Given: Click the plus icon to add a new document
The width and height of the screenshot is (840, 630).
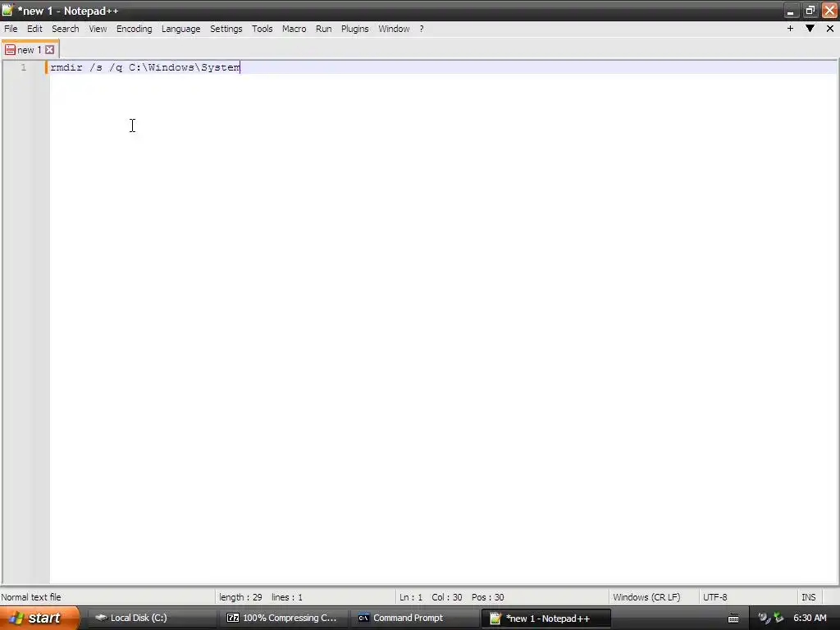Looking at the screenshot, I should click(790, 29).
